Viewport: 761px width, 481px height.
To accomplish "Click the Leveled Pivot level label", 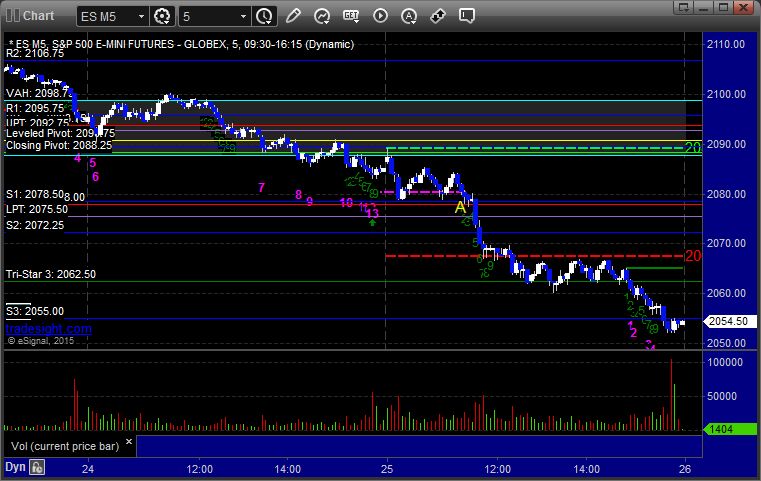I will pos(60,133).
